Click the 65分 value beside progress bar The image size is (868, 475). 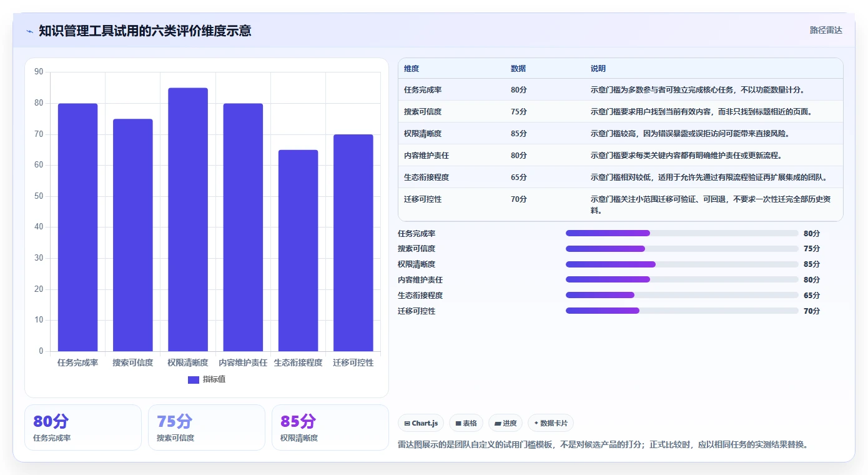pos(812,295)
